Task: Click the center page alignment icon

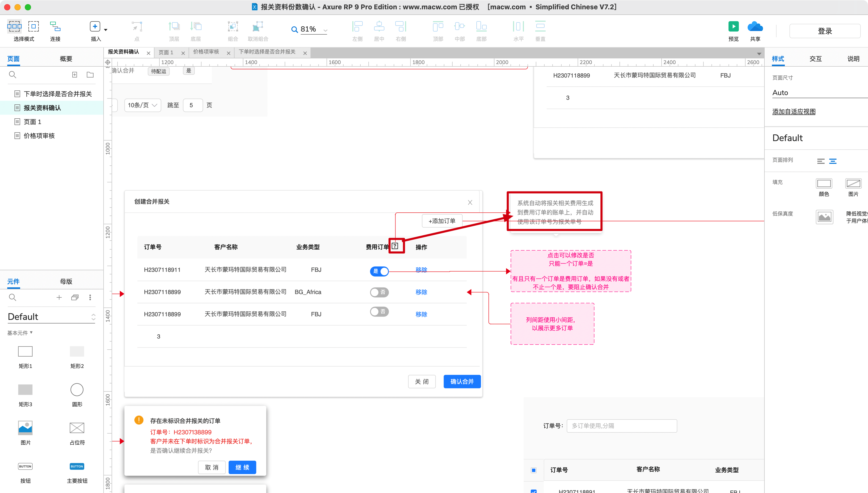Action: point(833,161)
